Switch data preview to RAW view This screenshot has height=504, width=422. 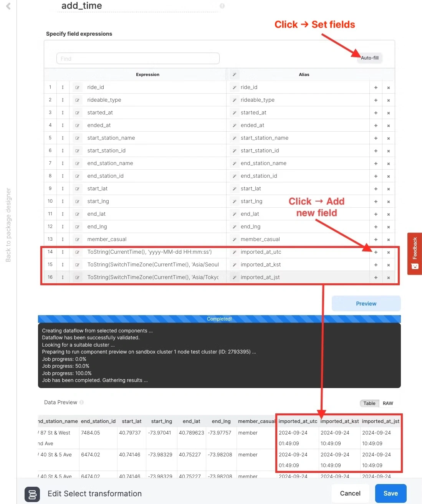click(388, 403)
